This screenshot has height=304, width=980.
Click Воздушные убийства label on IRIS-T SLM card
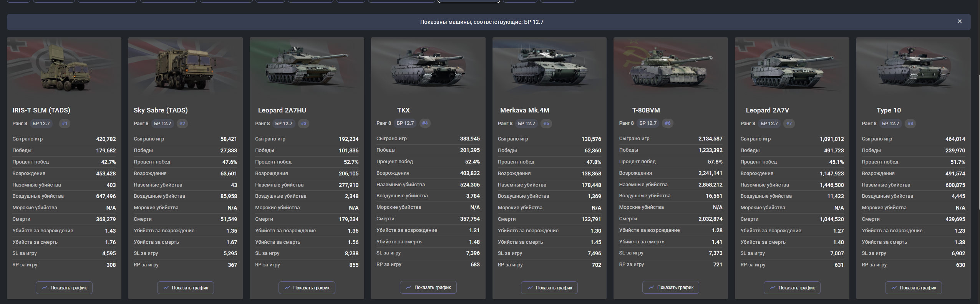coord(38,196)
